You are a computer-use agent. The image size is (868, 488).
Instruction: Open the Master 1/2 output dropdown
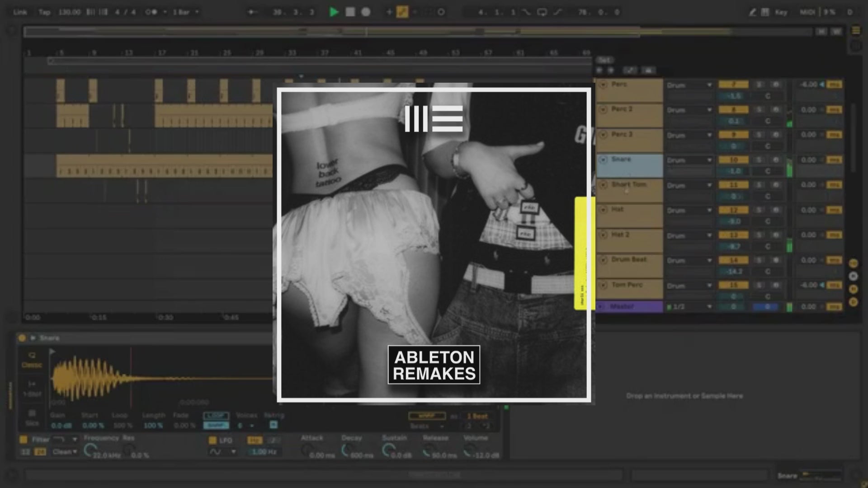pyautogui.click(x=689, y=306)
